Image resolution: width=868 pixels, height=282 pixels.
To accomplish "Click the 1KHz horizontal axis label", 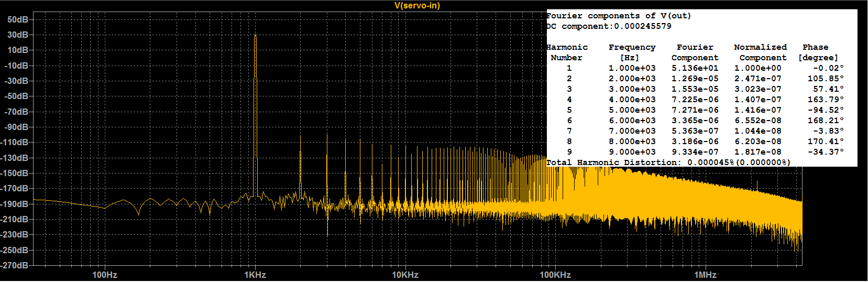I will [255, 275].
